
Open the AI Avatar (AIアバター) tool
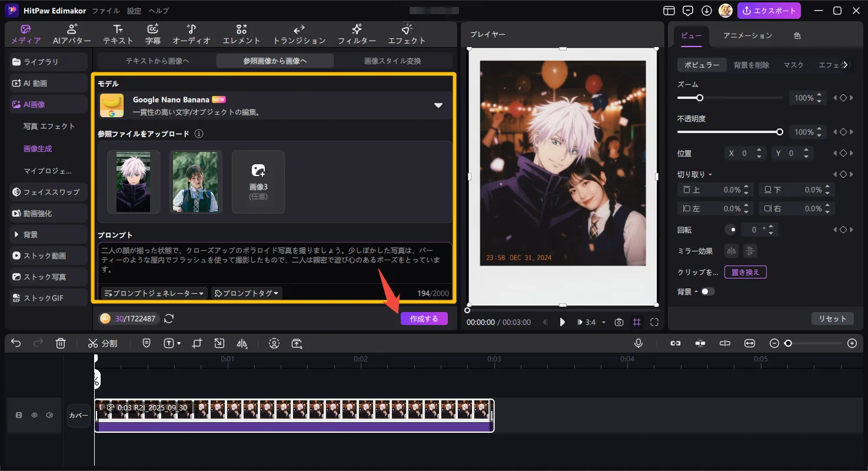[x=72, y=35]
